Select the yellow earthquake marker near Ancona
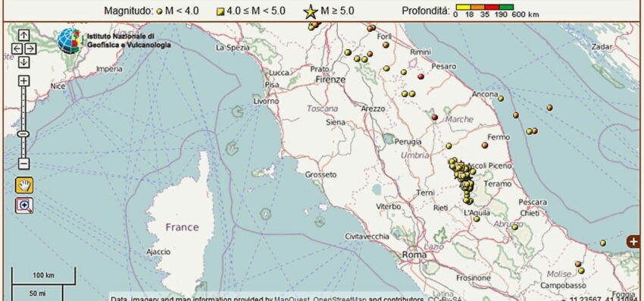Image resolution: width=644 pixels, height=301 pixels. pyautogui.click(x=501, y=99)
